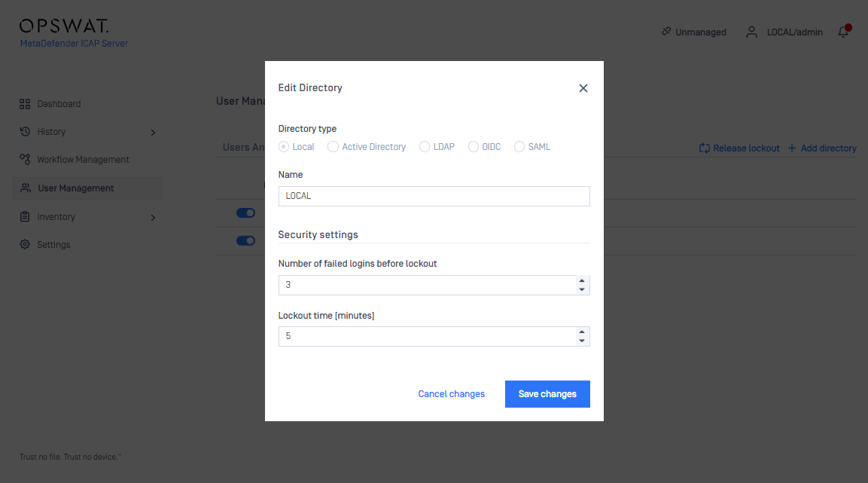Select the LDAP radio option

point(424,147)
